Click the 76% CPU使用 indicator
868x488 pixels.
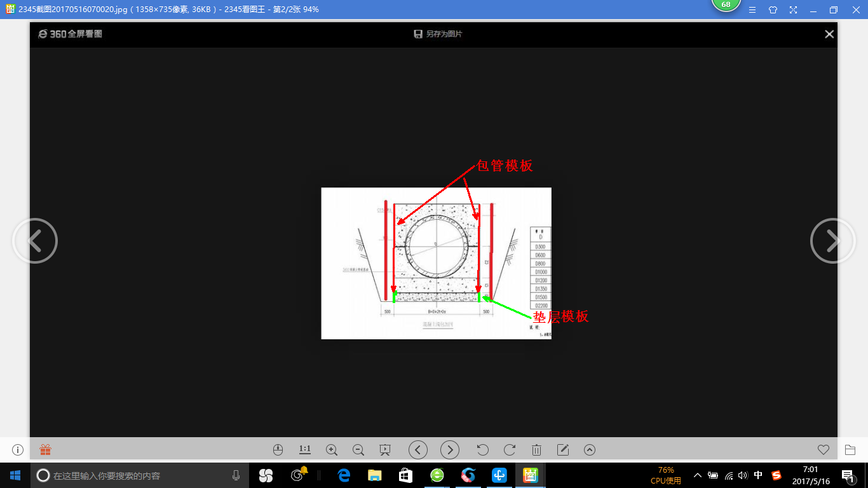pos(666,475)
